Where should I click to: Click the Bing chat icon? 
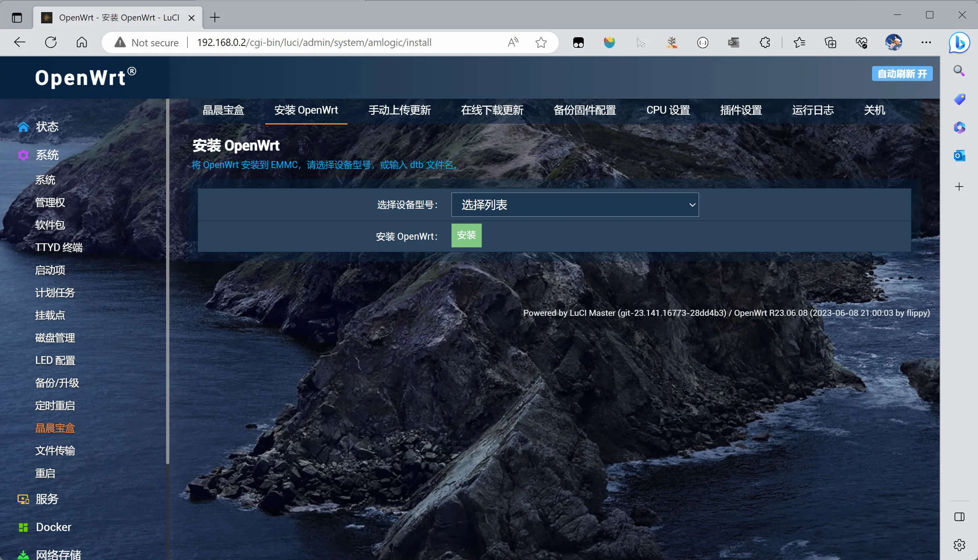click(959, 42)
